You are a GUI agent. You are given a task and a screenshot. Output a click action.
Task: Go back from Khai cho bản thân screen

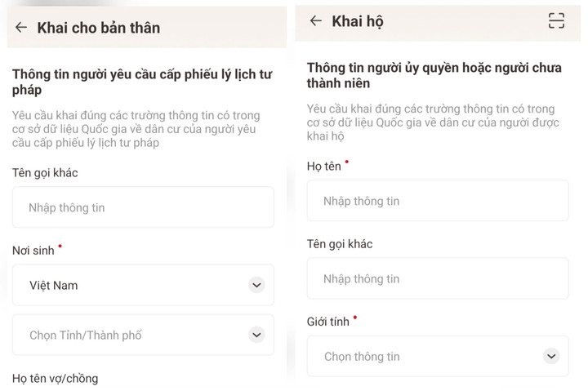coord(21,27)
